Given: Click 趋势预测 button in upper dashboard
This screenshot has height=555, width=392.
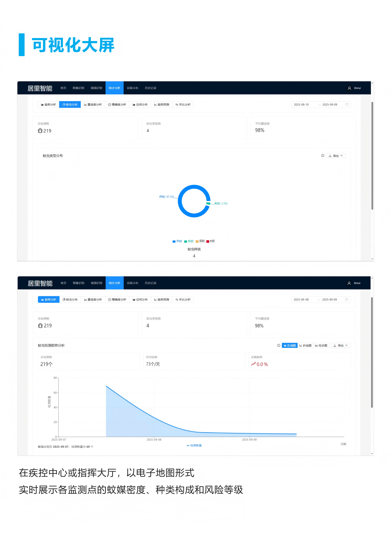Looking at the screenshot, I should tap(162, 105).
